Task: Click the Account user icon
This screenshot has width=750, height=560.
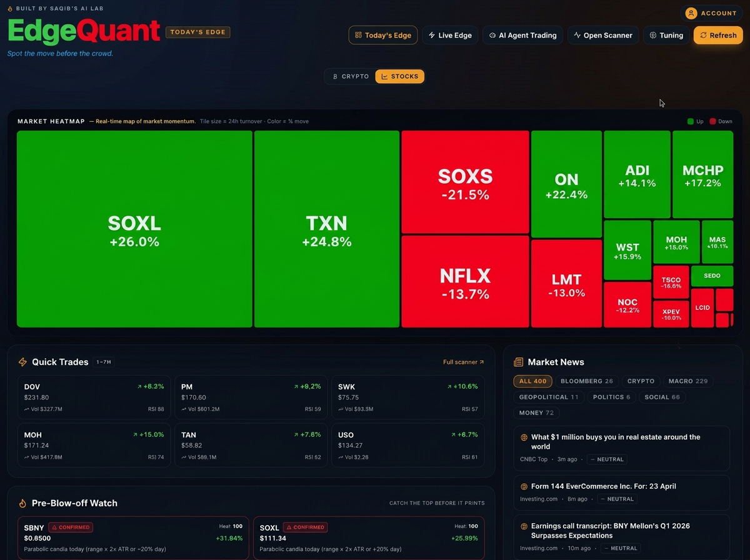Action: coord(691,13)
